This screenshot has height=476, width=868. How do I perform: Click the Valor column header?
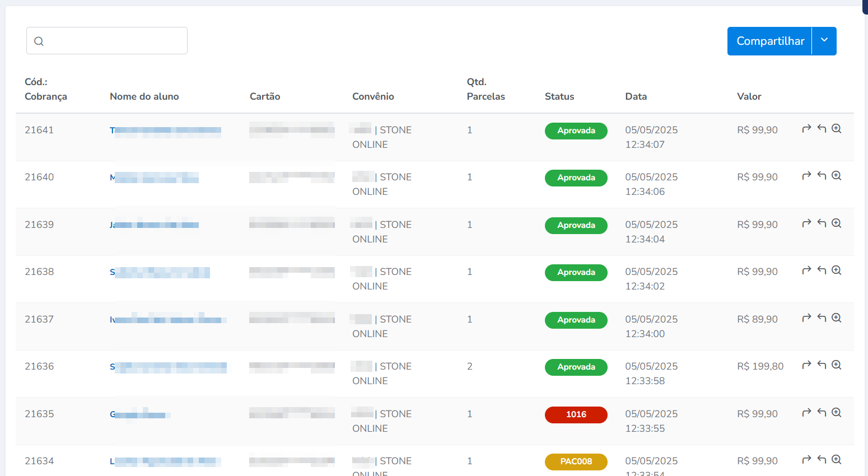point(749,96)
